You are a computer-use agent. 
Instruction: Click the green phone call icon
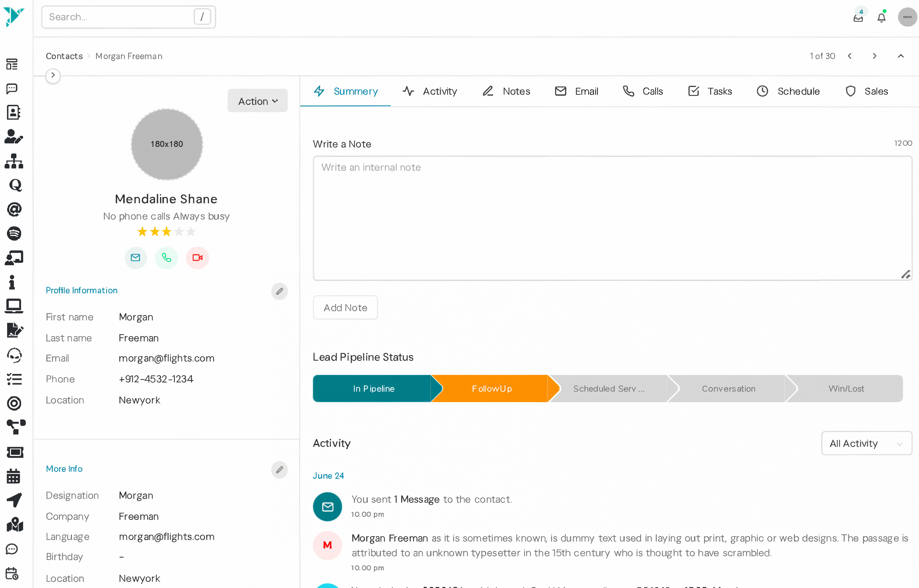[x=166, y=258]
